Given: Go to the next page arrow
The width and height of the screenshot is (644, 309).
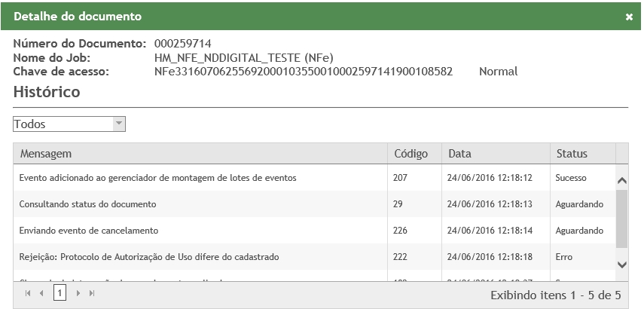Looking at the screenshot, I should pyautogui.click(x=78, y=293).
